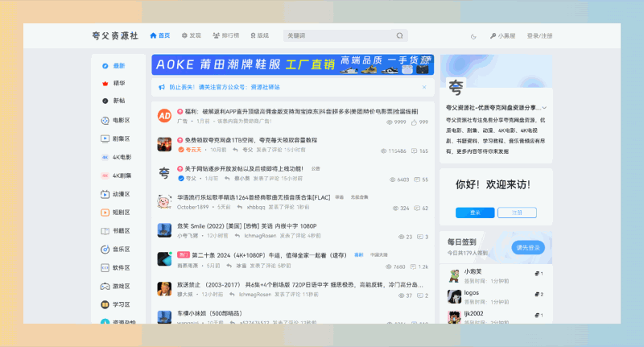Toggle dark mode moon icon
This screenshot has height=347, width=644.
click(473, 36)
